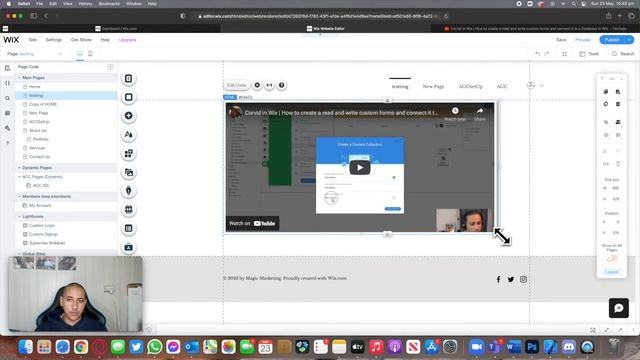The image size is (640, 360).
Task: Toggle Show on All Pages switch
Action: (611, 259)
